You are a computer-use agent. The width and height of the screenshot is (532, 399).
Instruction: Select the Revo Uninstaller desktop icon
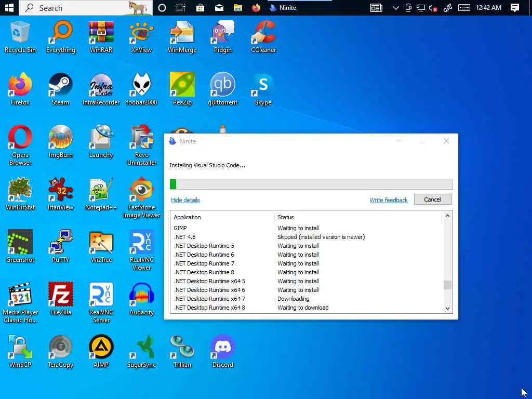click(141, 145)
